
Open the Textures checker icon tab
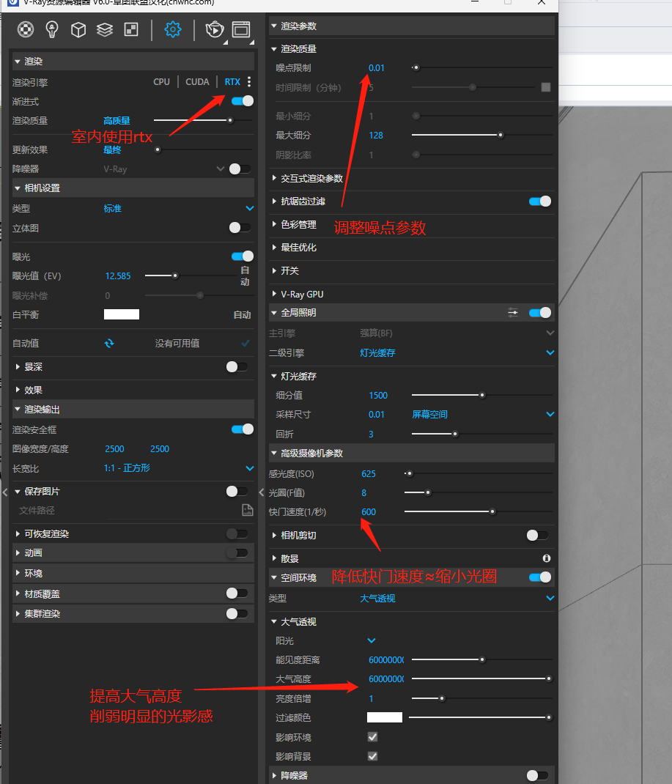pyautogui.click(x=131, y=29)
